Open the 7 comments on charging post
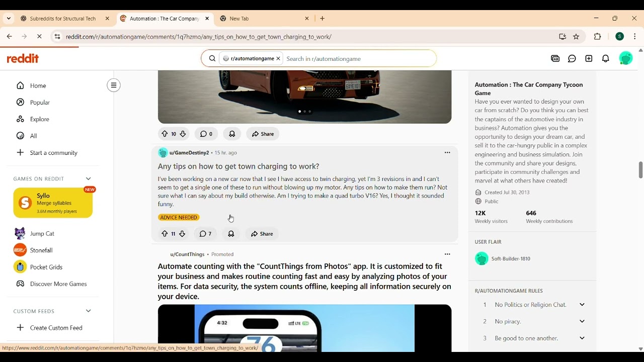 point(205,234)
